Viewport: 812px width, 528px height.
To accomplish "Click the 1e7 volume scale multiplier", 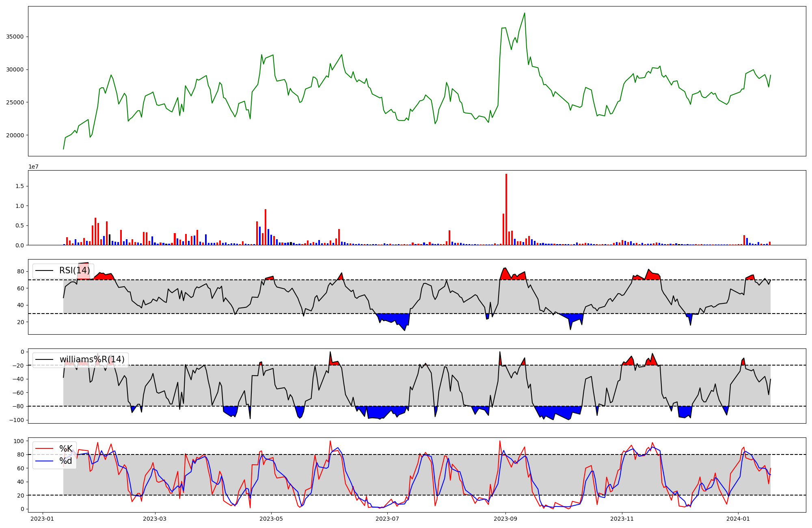I will (33, 167).
